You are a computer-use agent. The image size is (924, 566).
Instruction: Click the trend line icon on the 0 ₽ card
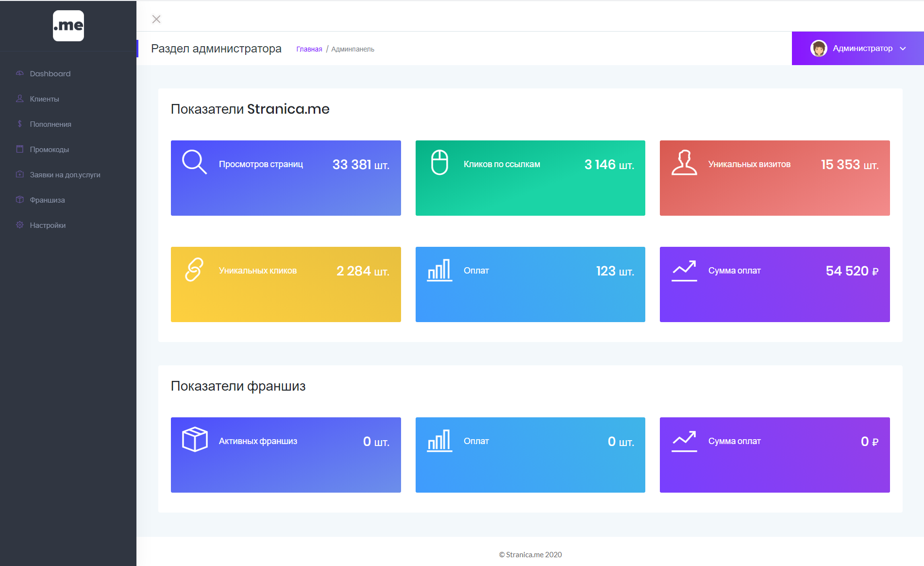(684, 441)
